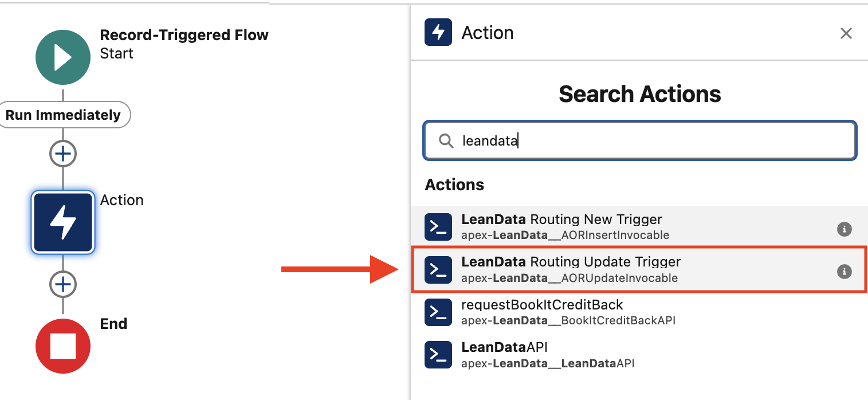Add element with plus below Action node

[x=63, y=284]
